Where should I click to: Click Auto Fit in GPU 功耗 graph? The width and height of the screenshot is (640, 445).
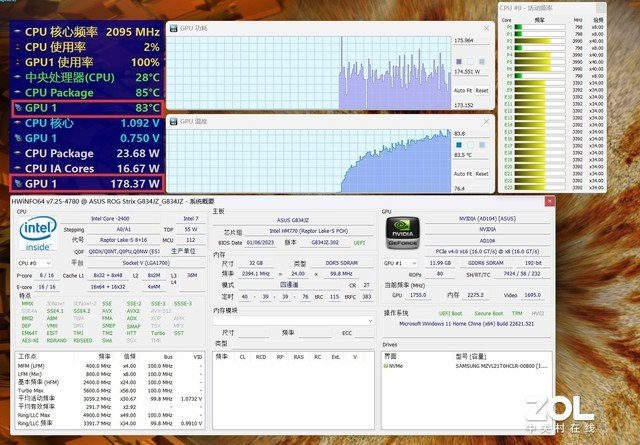pyautogui.click(x=463, y=91)
